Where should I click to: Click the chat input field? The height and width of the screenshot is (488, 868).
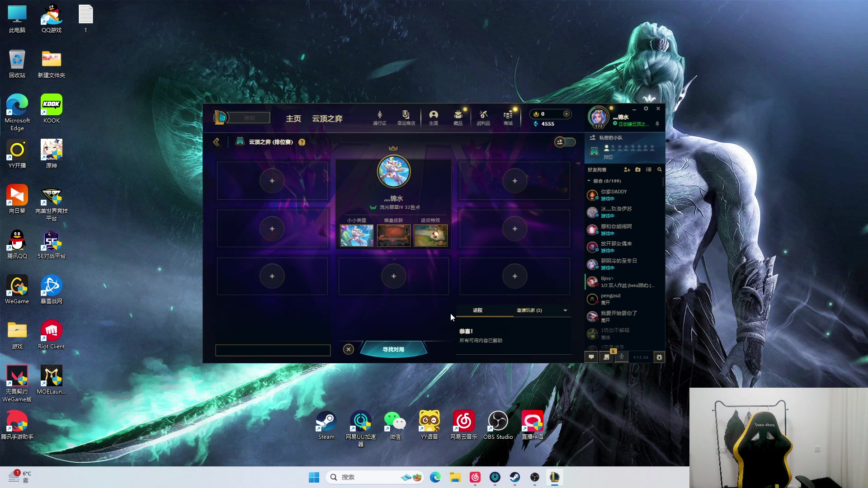[273, 350]
